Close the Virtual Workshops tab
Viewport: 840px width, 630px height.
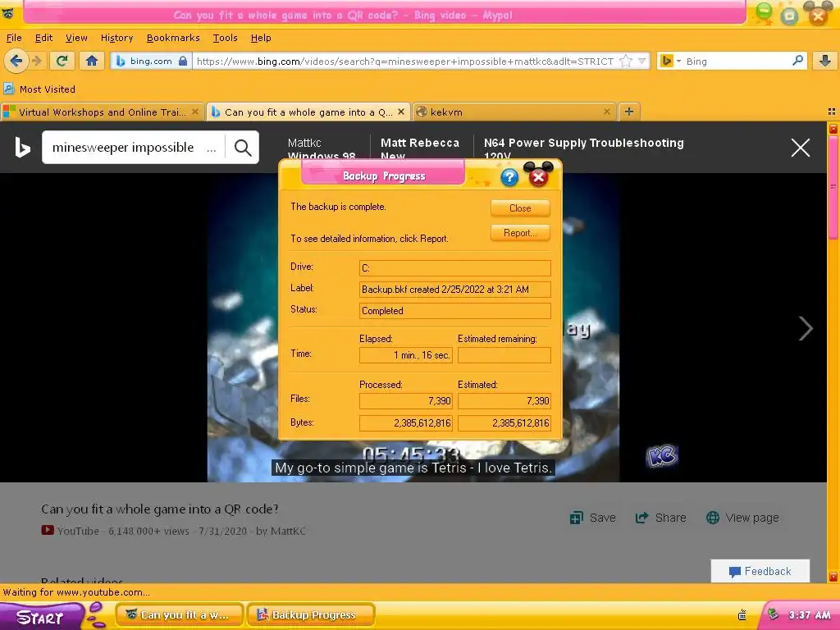point(195,112)
